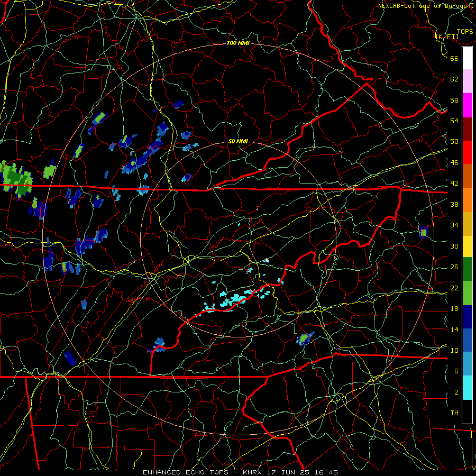The height and width of the screenshot is (476, 476).
Task: Click the "100 NMI" range ring label
Action: click(x=238, y=43)
